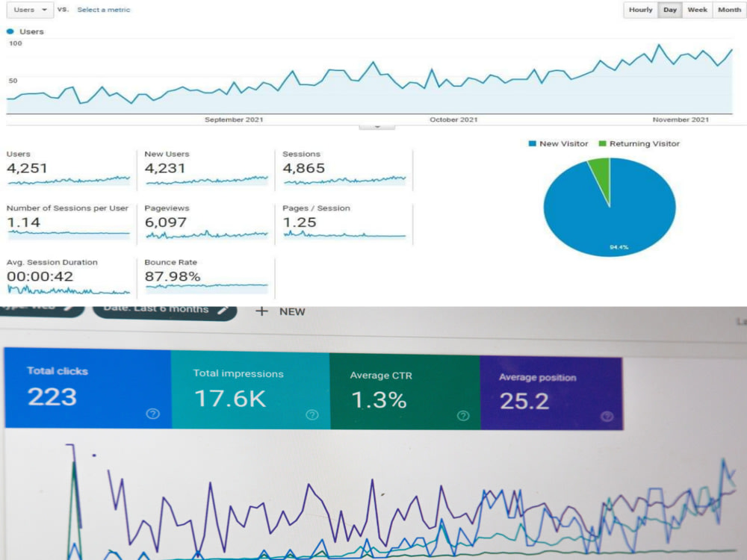Open help icon on Average position card
The height and width of the screenshot is (560, 747).
[607, 417]
